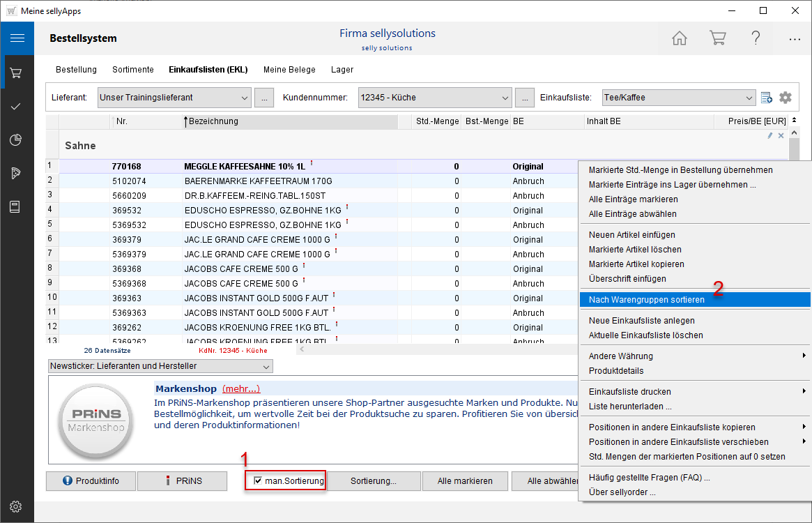Open the pie chart statistics icon
812x523 pixels.
[16, 140]
